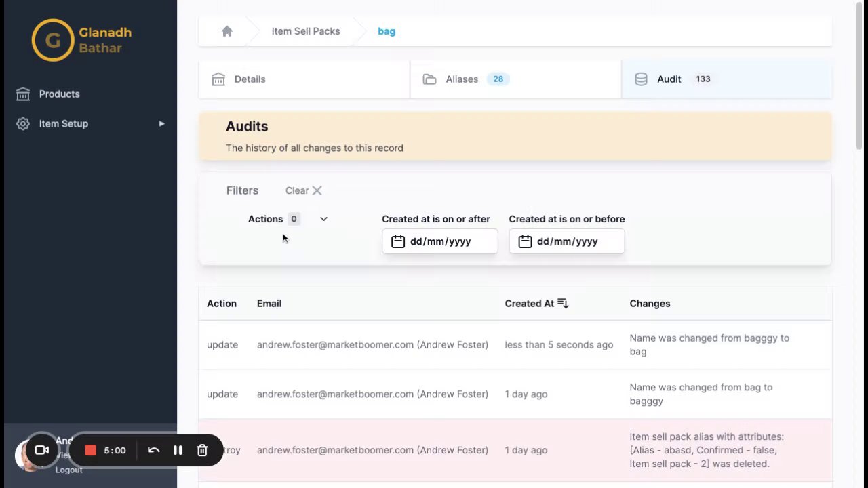
Task: Open the Actions filter dropdown
Action: pos(323,219)
